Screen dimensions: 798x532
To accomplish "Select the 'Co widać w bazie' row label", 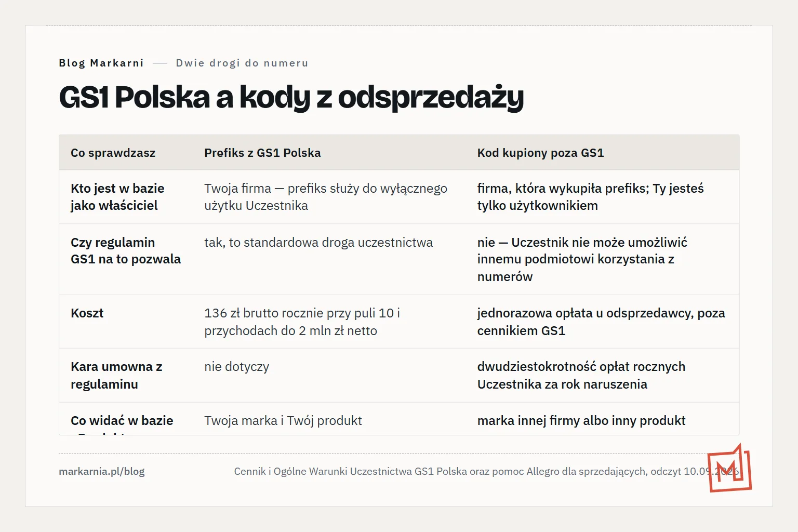I will tap(122, 421).
